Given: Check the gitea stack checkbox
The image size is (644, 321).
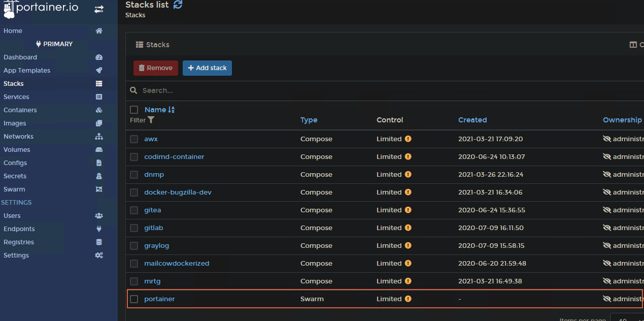Looking at the screenshot, I should [x=134, y=210].
